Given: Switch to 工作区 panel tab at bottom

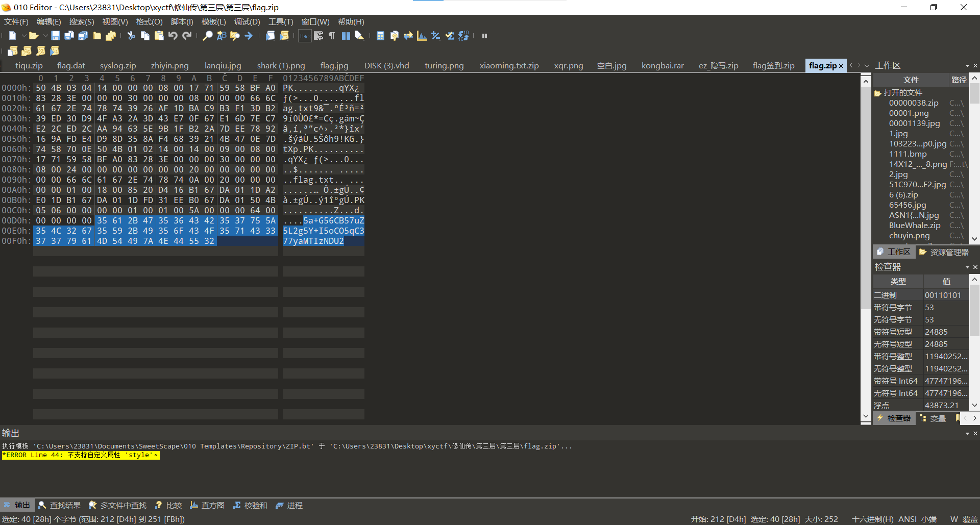Looking at the screenshot, I should click(894, 252).
